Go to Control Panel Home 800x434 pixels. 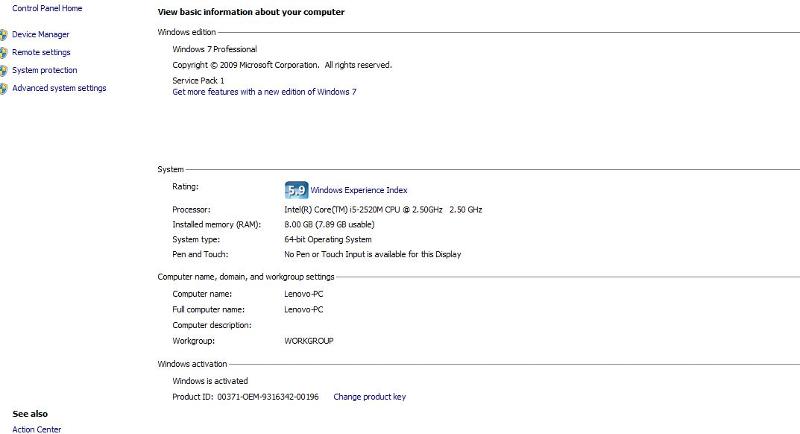47,8
